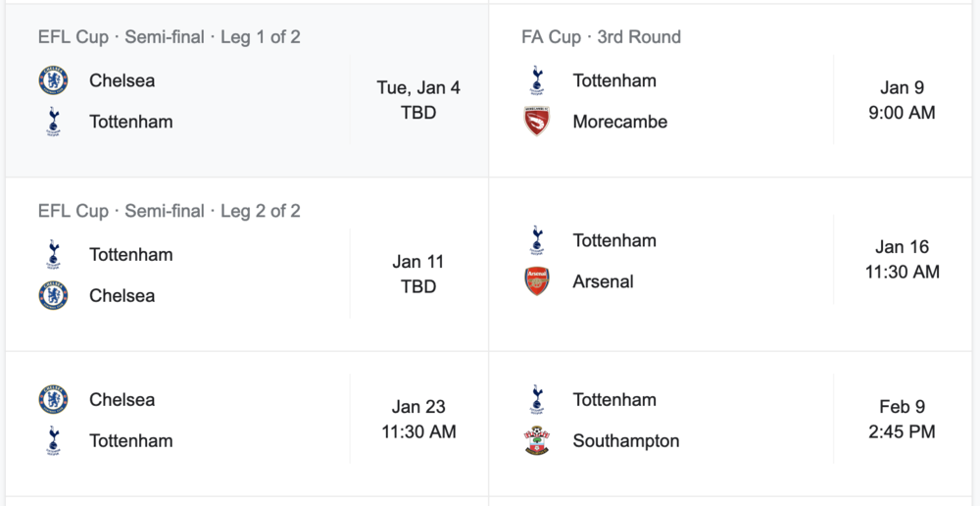Image resolution: width=980 pixels, height=506 pixels.
Task: Open the Morecambe team name
Action: (x=619, y=122)
